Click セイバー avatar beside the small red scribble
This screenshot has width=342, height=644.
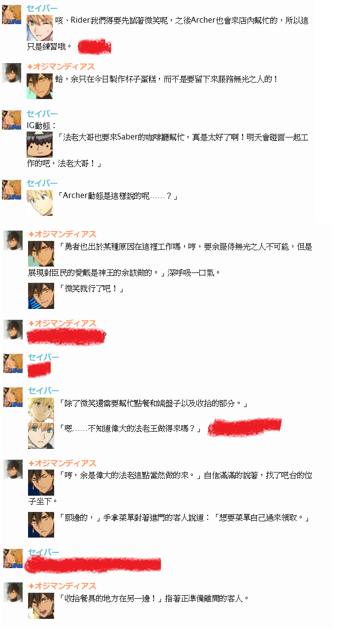pyautogui.click(x=13, y=363)
